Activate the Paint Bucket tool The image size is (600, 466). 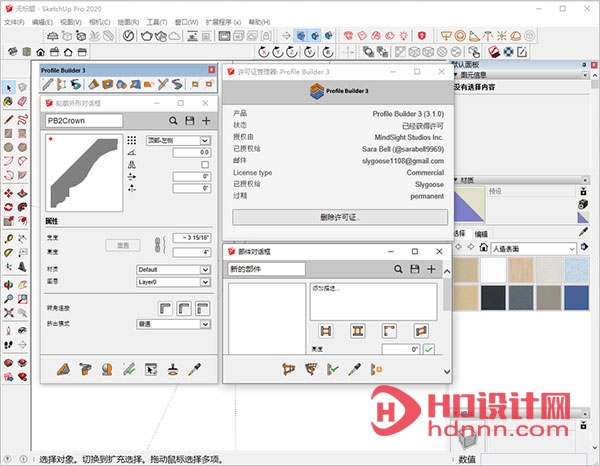click(8, 102)
